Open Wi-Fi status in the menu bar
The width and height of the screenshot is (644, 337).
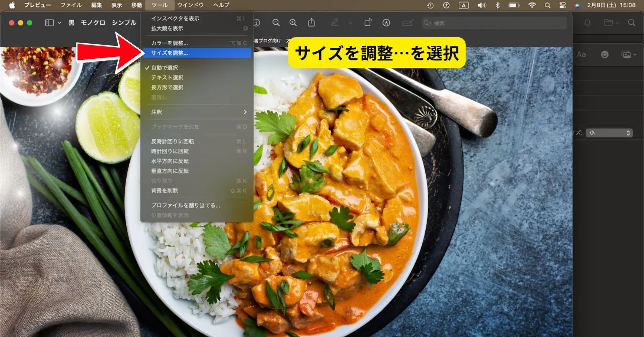532,5
